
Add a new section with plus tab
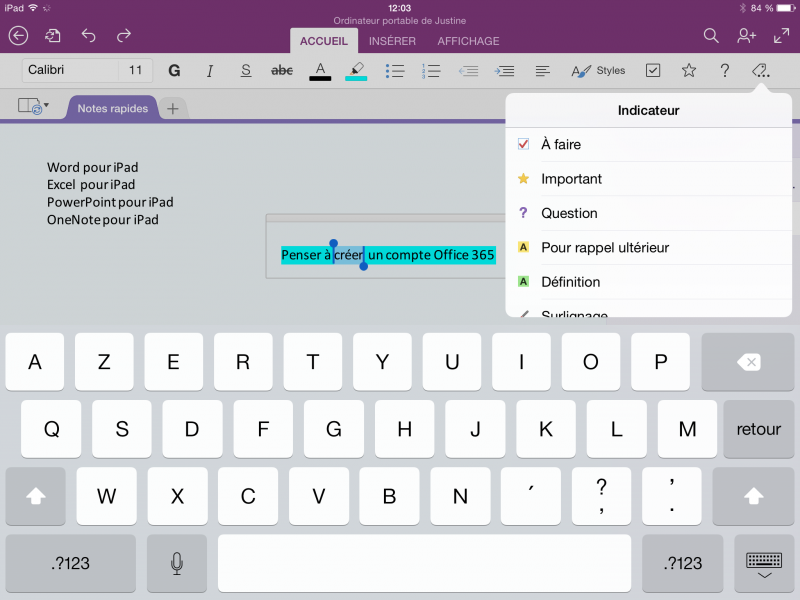(x=172, y=108)
